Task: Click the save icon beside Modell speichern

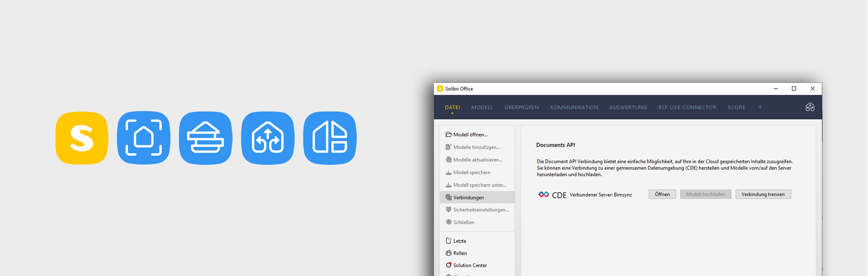Action: 449,172
